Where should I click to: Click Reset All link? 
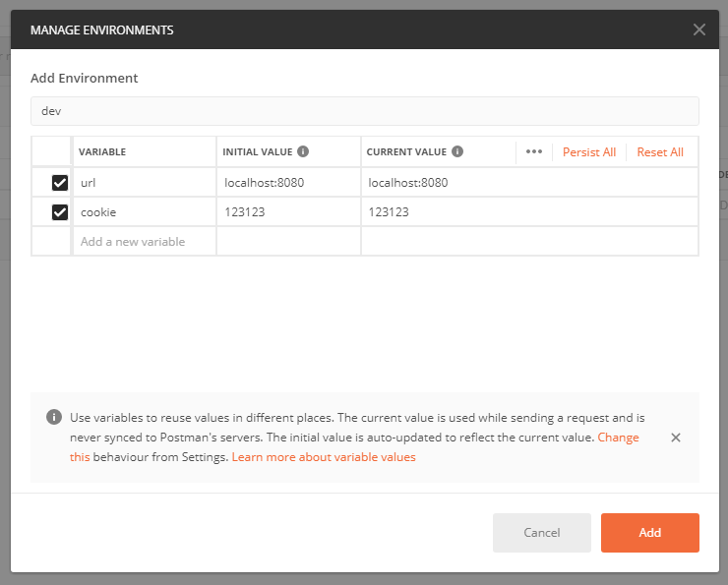660,152
